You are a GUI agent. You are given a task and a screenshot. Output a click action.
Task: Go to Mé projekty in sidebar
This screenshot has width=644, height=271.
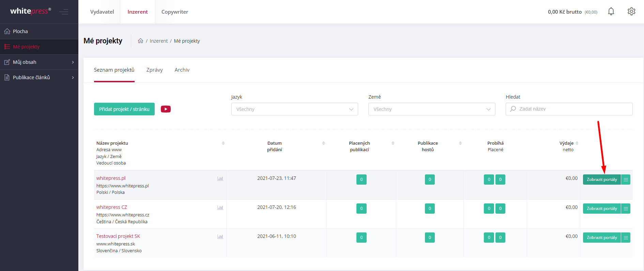click(x=39, y=47)
